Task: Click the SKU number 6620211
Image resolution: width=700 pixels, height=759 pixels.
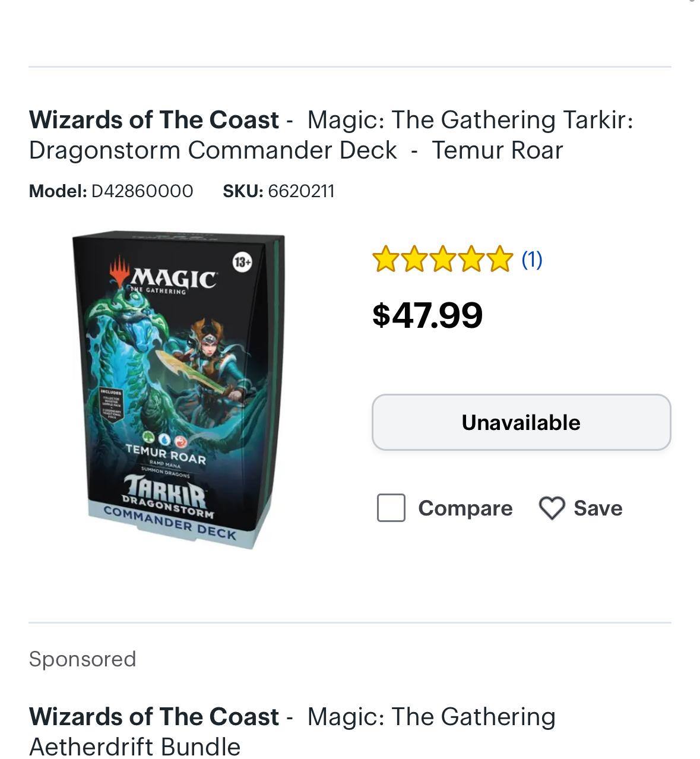Action: (x=301, y=191)
